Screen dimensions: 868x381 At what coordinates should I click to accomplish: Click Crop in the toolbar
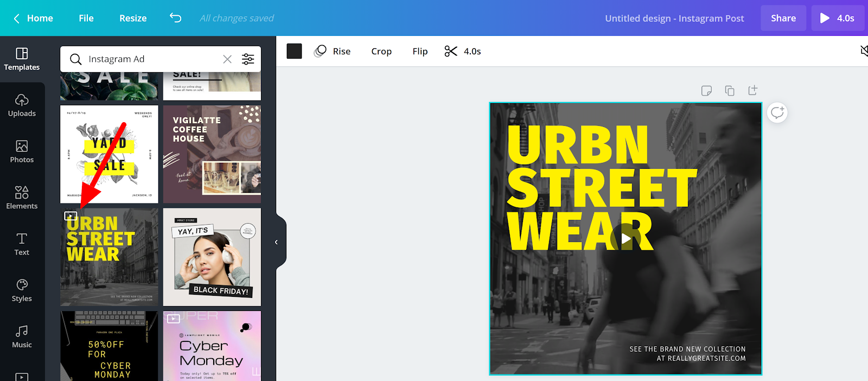pyautogui.click(x=381, y=51)
